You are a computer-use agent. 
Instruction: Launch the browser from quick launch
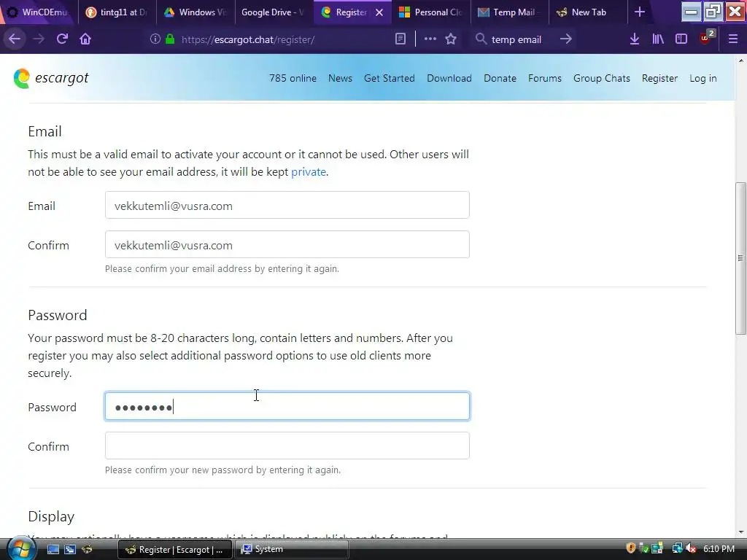tap(87, 550)
